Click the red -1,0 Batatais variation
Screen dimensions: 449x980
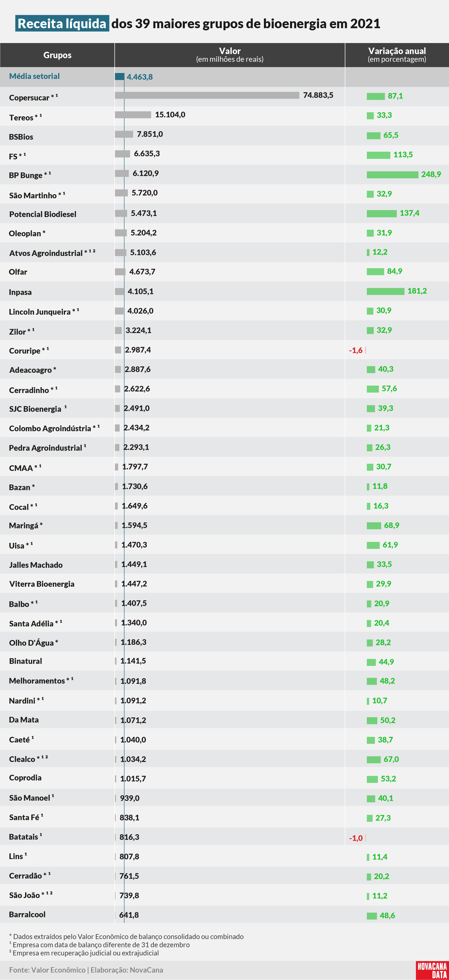(x=356, y=838)
